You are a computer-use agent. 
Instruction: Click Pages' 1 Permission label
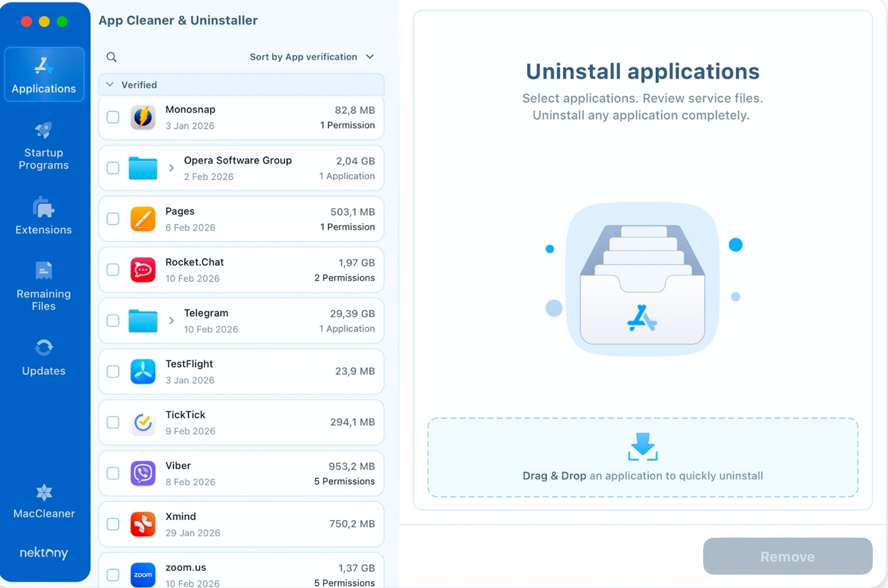[348, 227]
